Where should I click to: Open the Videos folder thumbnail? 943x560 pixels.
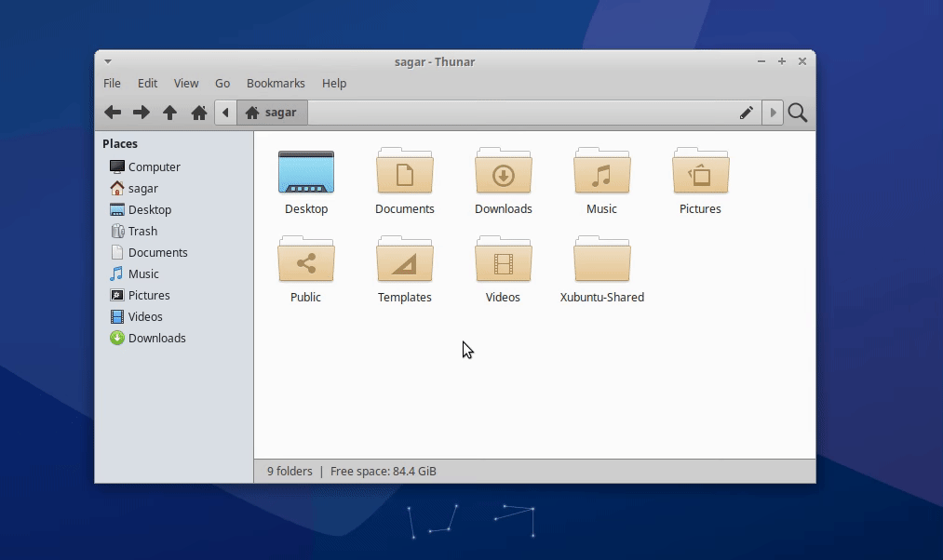click(503, 261)
